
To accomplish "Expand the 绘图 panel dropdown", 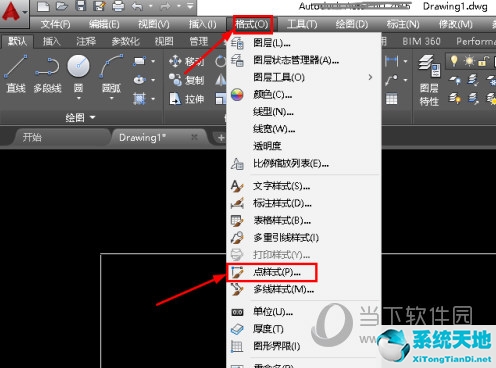I will coord(81,117).
